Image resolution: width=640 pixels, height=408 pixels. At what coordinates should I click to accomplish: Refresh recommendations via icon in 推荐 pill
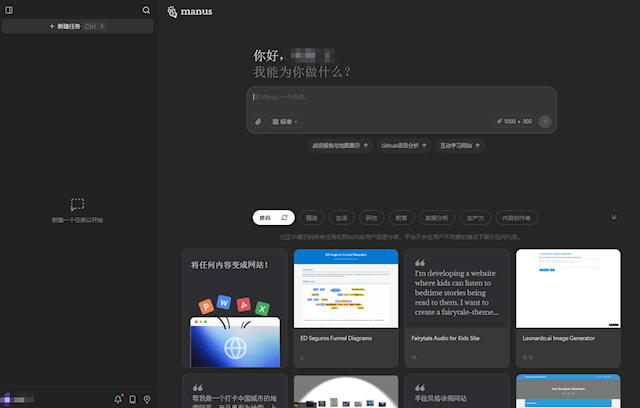285,216
